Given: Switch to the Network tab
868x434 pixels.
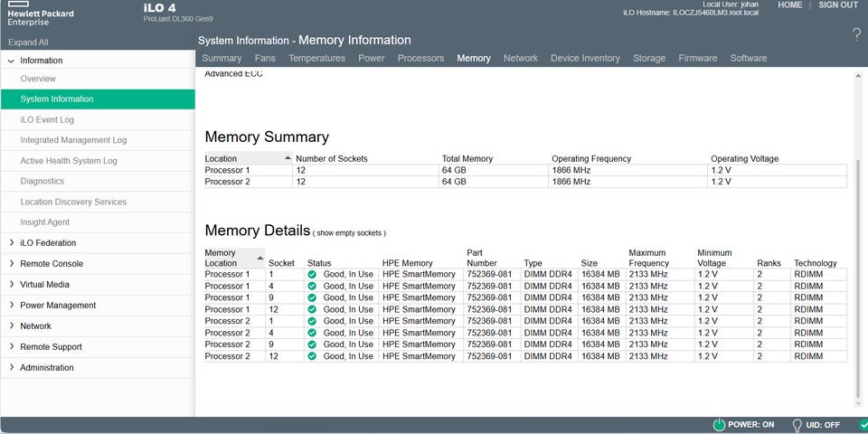Looking at the screenshot, I should (x=521, y=58).
